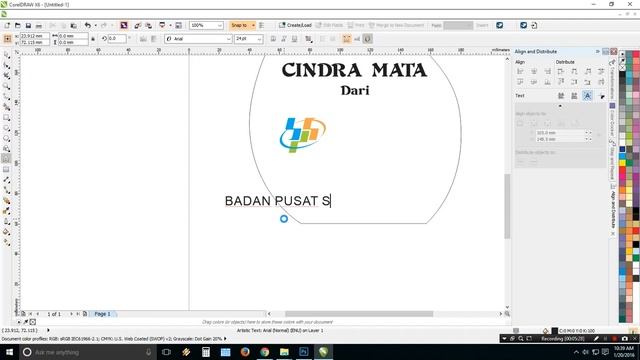The width and height of the screenshot is (640, 360).
Task: Click the Import icon in toolbar
Action: pyautogui.click(x=138, y=25)
